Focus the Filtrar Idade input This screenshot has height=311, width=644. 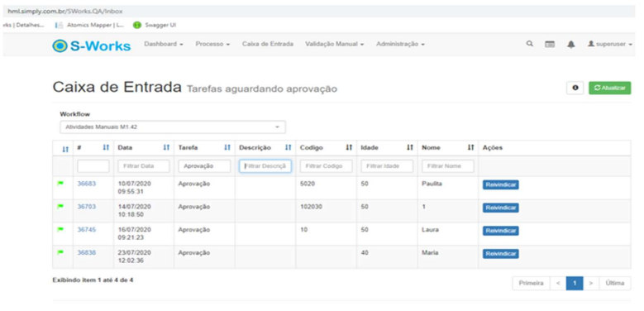pyautogui.click(x=387, y=166)
